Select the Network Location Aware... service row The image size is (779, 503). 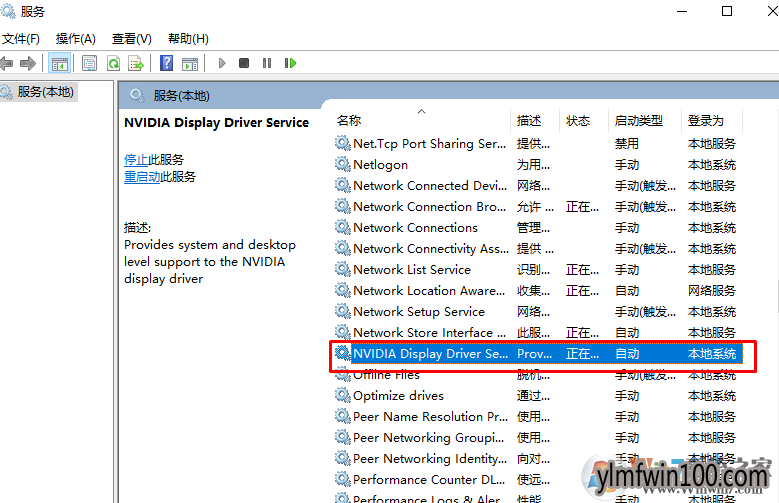coord(538,290)
